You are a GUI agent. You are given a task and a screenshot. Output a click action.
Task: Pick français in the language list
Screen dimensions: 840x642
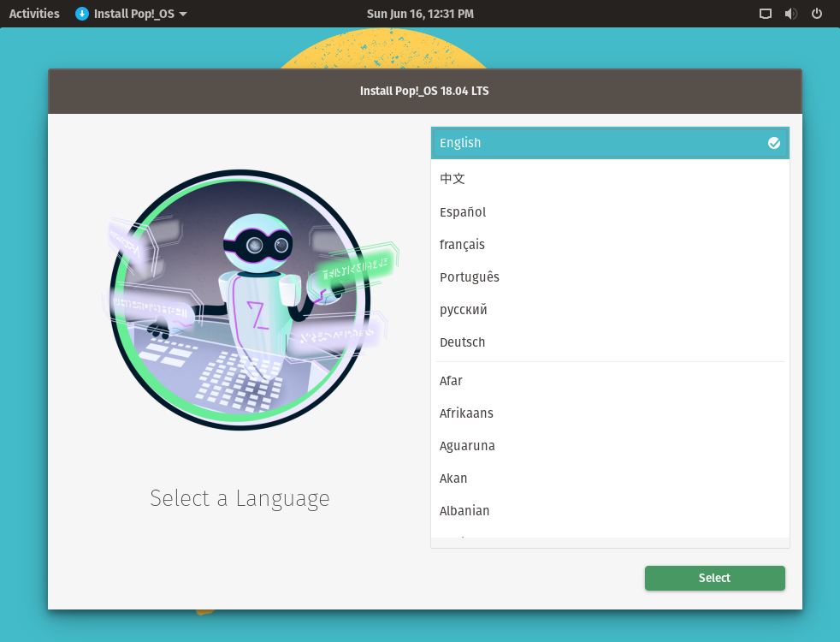click(x=610, y=245)
